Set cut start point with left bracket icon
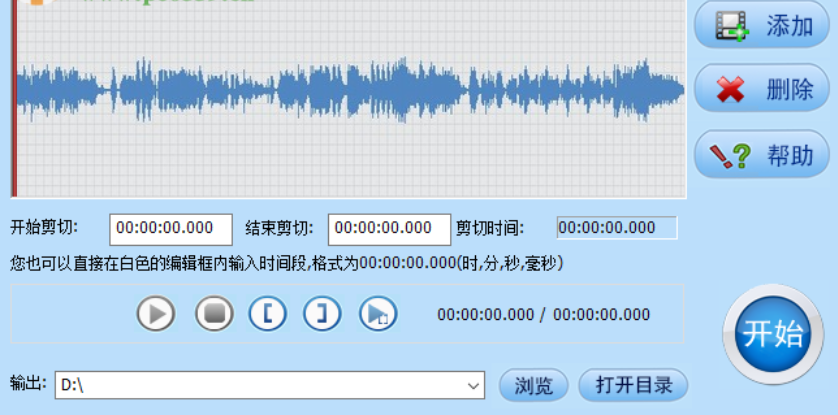Screen dimensions: 838x415 (268, 314)
